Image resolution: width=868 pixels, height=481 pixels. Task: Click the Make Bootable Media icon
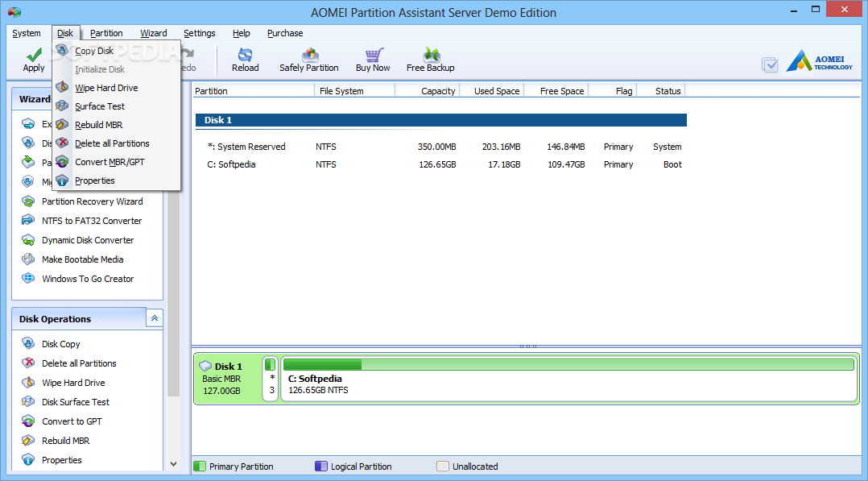coord(28,259)
